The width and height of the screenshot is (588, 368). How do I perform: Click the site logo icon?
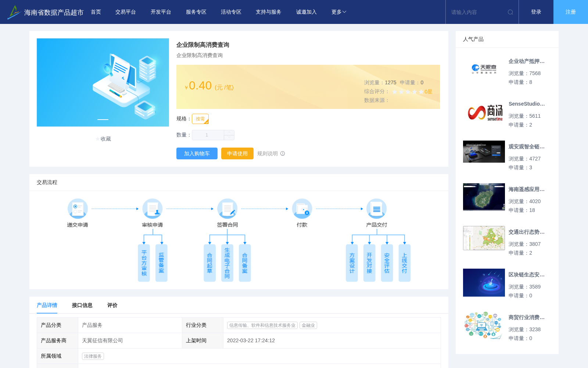[x=14, y=12]
